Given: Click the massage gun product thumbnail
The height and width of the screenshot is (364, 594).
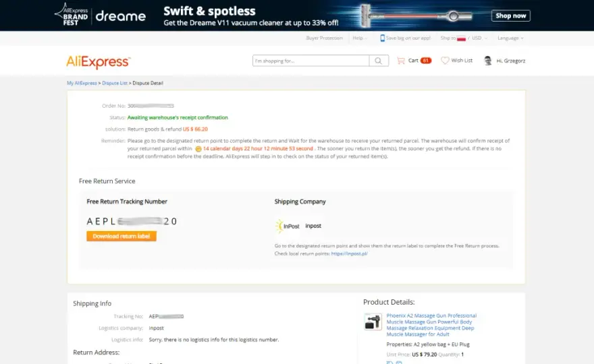Looking at the screenshot, I should click(373, 322).
